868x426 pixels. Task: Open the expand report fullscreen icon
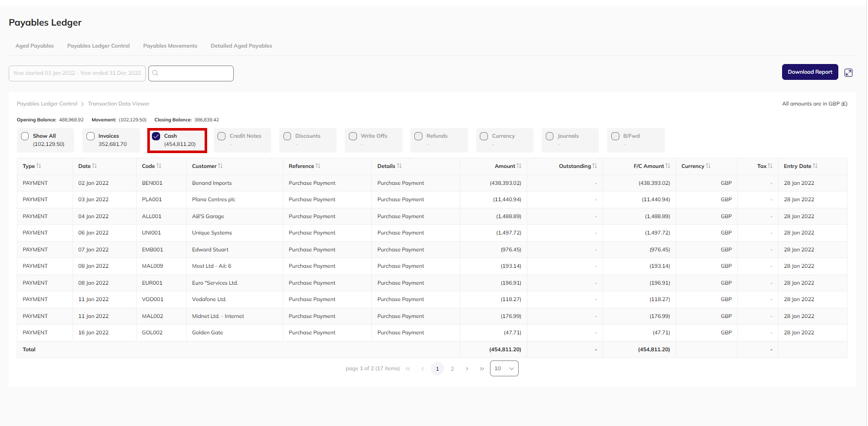pos(849,73)
